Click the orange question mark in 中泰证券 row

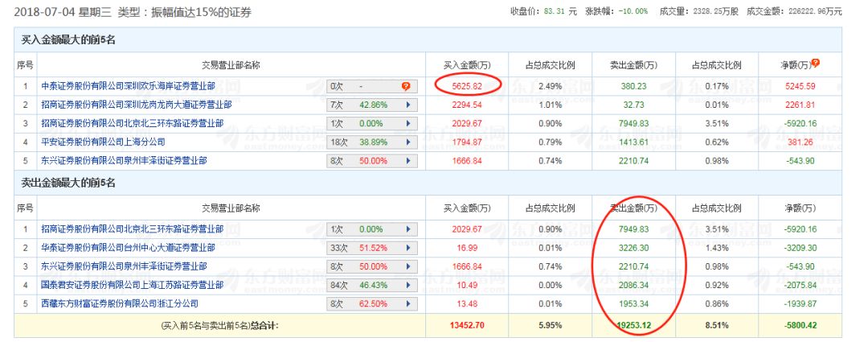click(406, 86)
